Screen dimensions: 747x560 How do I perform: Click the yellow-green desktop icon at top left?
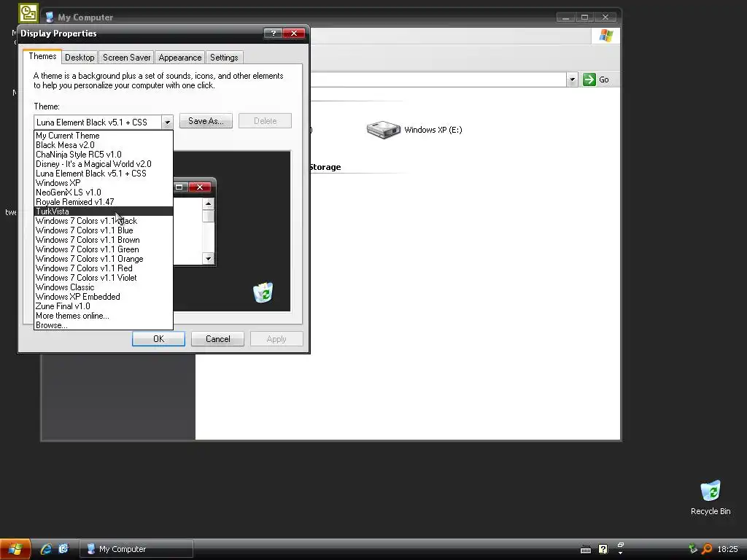(x=28, y=13)
